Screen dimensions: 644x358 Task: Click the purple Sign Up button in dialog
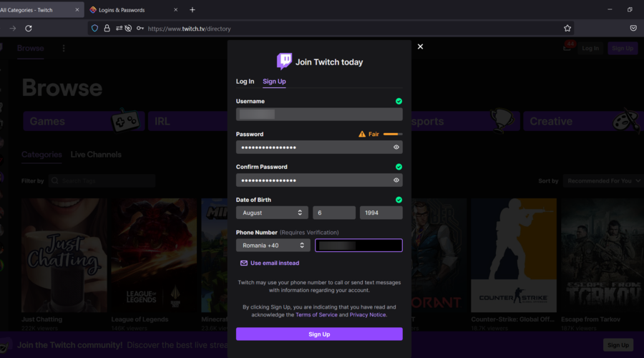[319, 334]
